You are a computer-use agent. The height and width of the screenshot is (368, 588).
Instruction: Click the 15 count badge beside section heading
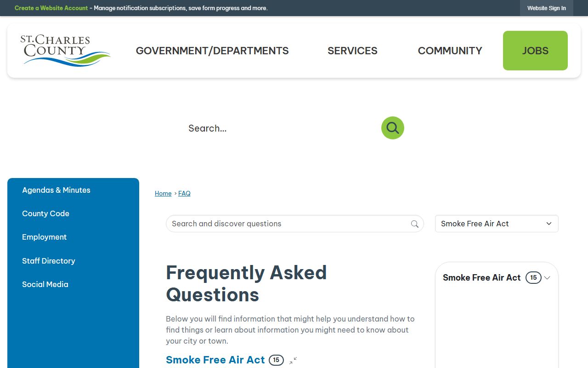click(x=276, y=360)
